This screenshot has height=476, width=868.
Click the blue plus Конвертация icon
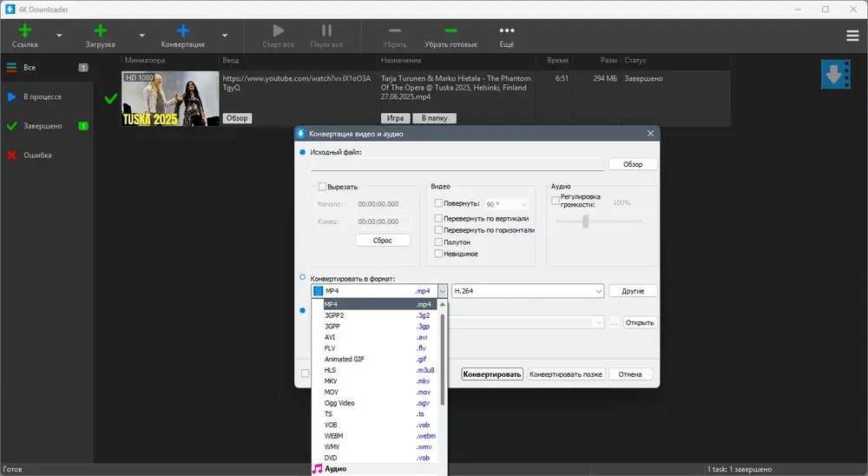coord(182,30)
